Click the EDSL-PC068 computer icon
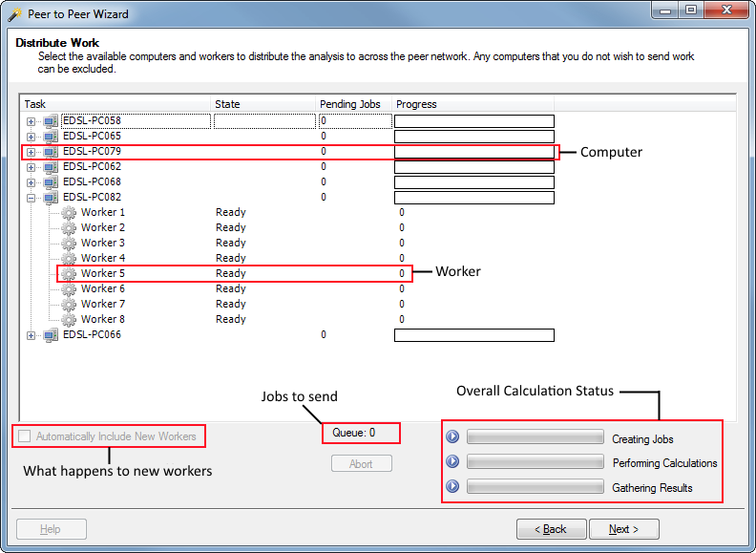Screen dimensions: 756x553 (x=51, y=182)
